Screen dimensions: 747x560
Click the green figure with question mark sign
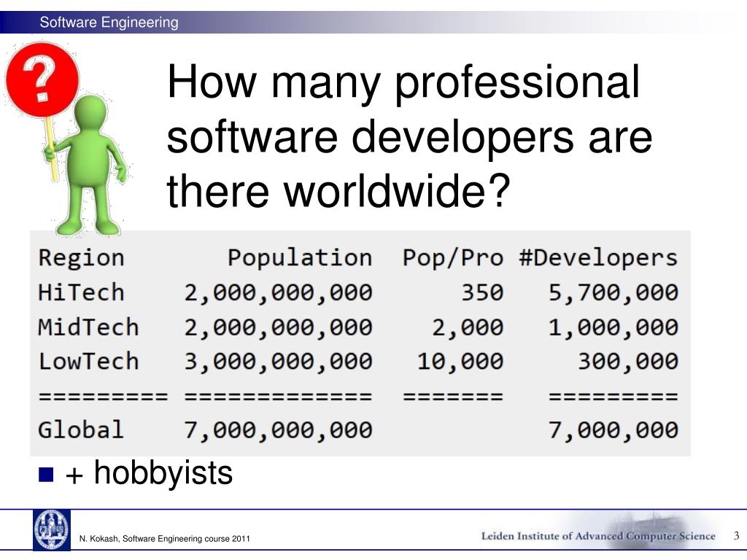click(x=66, y=139)
